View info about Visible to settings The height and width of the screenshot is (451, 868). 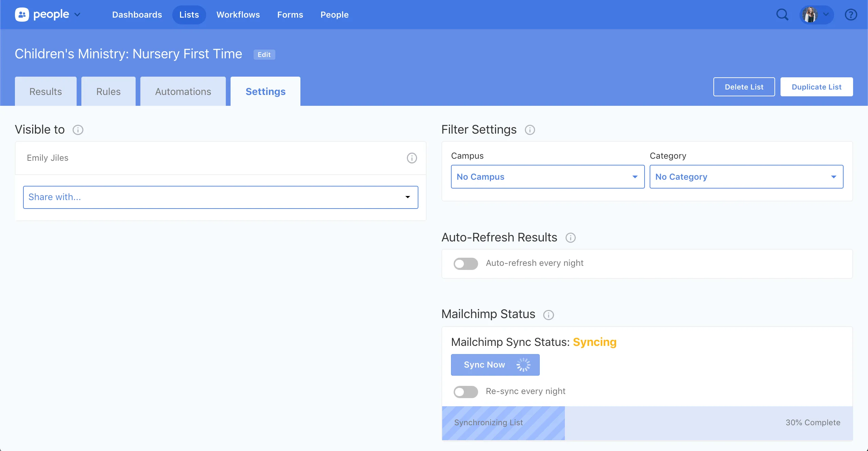tap(78, 130)
